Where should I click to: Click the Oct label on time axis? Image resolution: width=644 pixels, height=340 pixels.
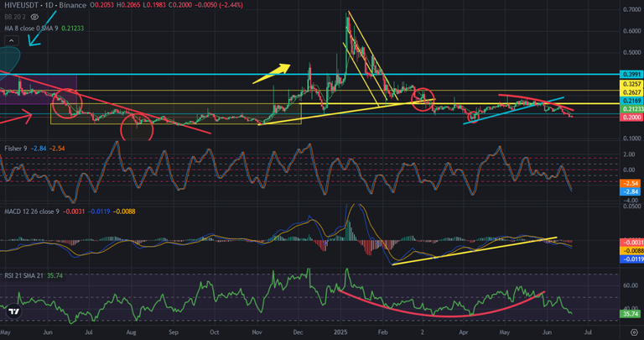click(215, 332)
